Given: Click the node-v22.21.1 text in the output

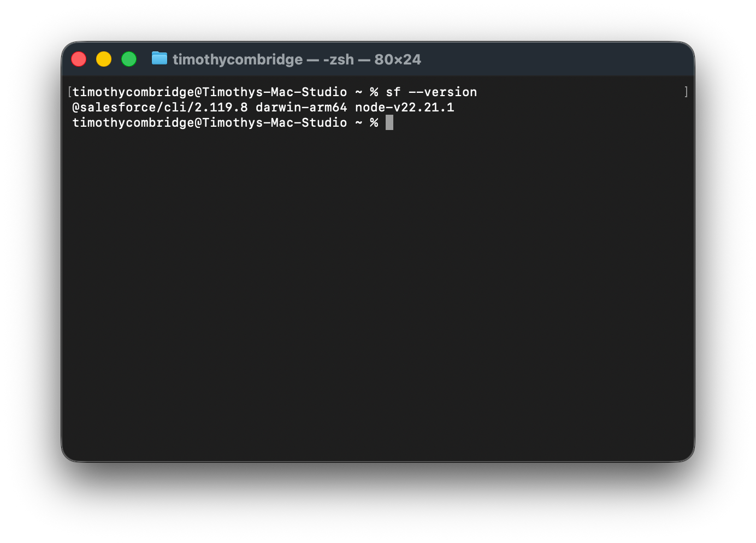Looking at the screenshot, I should pyautogui.click(x=404, y=107).
